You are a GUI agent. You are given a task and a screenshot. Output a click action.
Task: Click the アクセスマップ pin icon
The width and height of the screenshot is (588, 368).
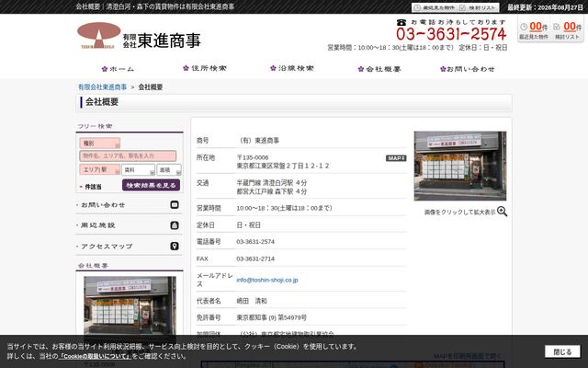point(175,246)
